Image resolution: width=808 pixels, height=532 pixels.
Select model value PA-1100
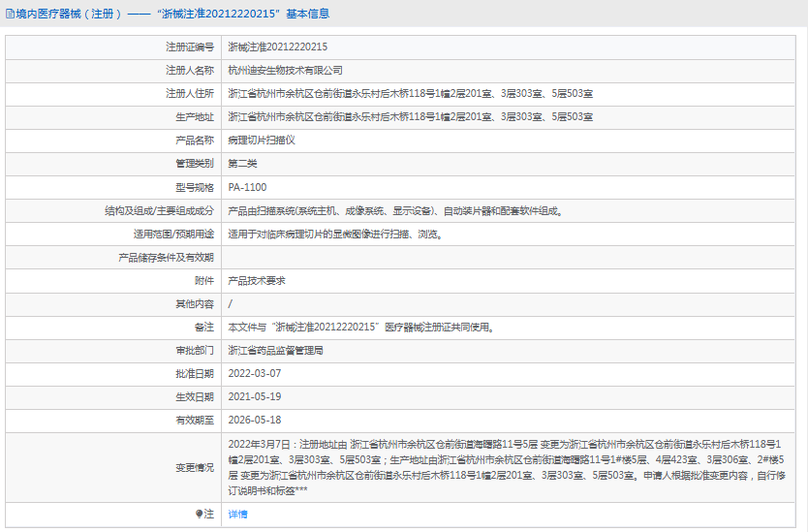click(247, 187)
